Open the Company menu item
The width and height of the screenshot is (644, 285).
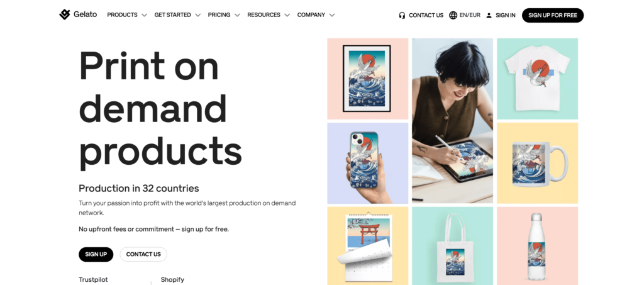point(311,14)
